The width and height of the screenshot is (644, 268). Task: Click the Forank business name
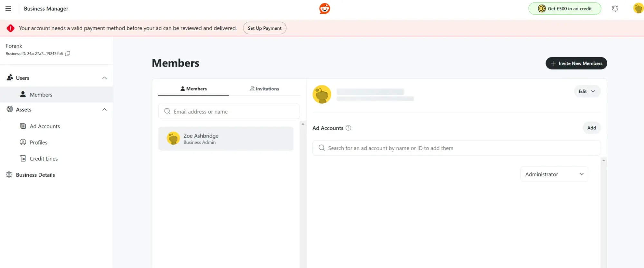[14, 46]
